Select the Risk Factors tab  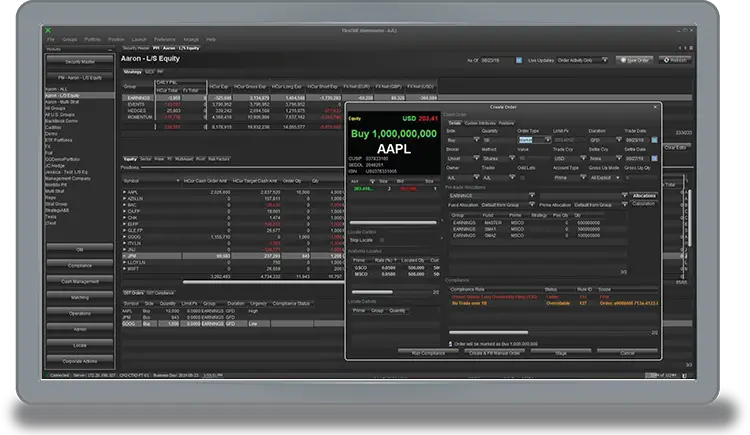click(x=219, y=159)
